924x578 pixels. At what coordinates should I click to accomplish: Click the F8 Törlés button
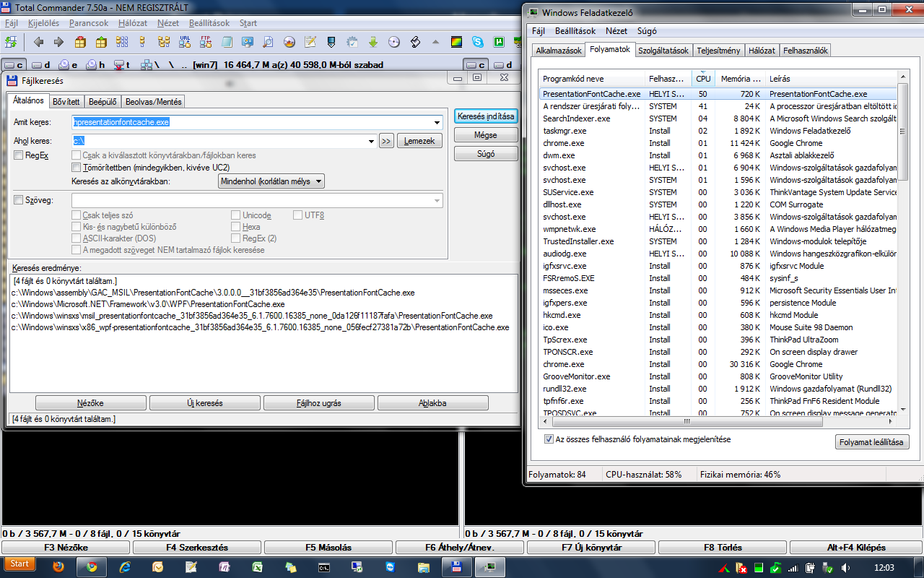point(723,548)
